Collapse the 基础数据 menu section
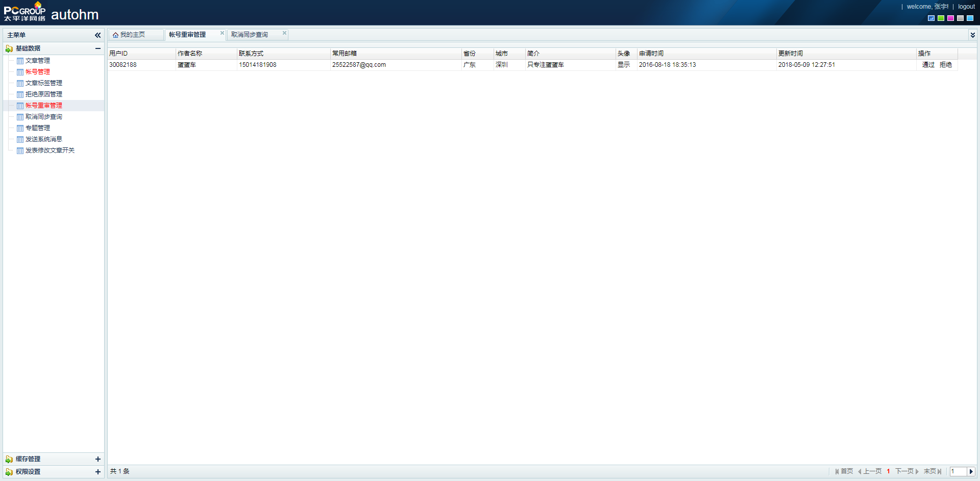This screenshot has height=481, width=980. tap(97, 48)
